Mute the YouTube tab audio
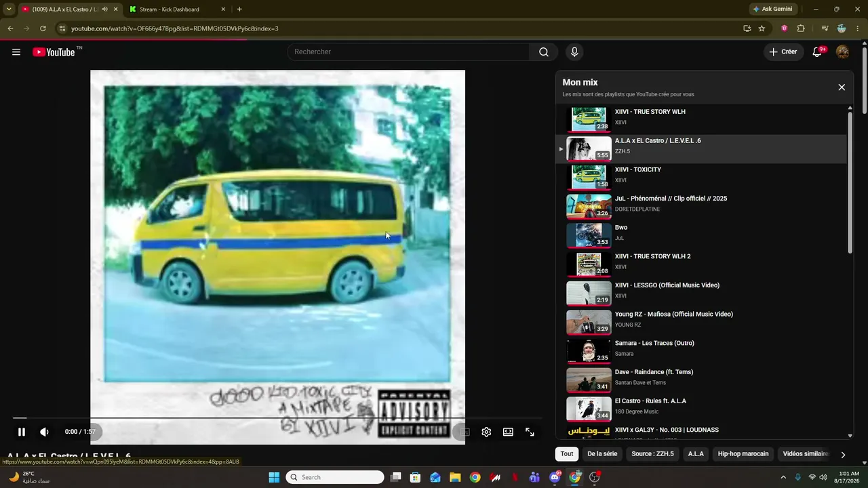Screen dimensions: 868x488 tap(104, 9)
